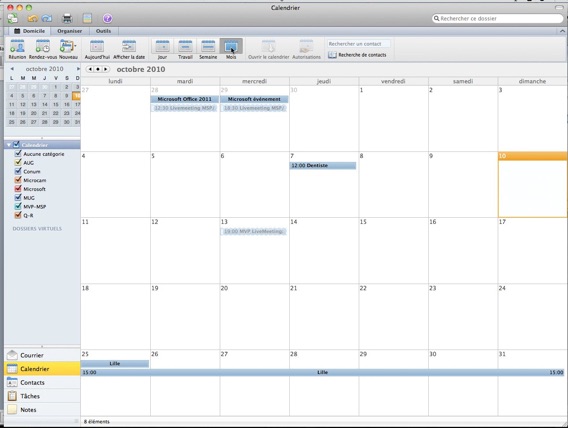Toggle the MVP-MSP category checkbox

(18, 206)
